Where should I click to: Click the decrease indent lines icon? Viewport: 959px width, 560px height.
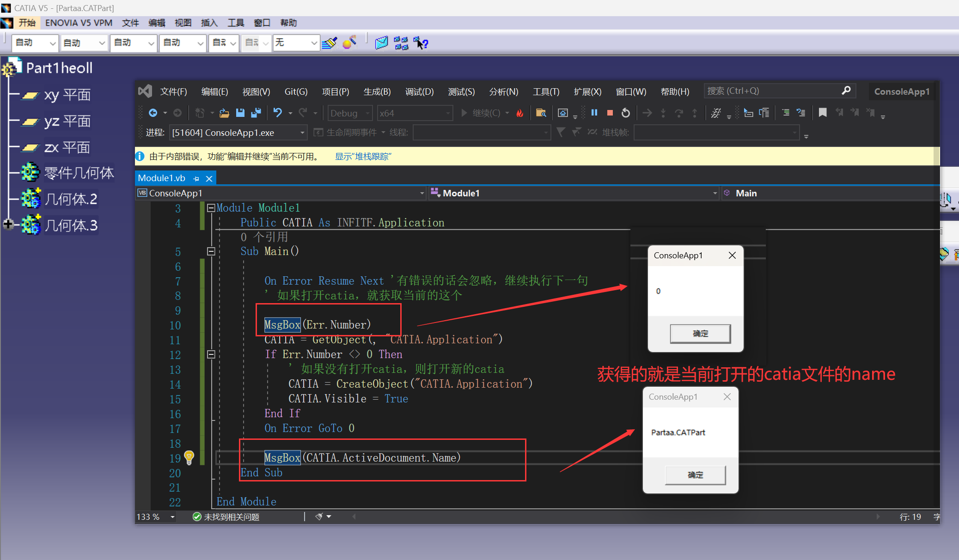click(786, 113)
